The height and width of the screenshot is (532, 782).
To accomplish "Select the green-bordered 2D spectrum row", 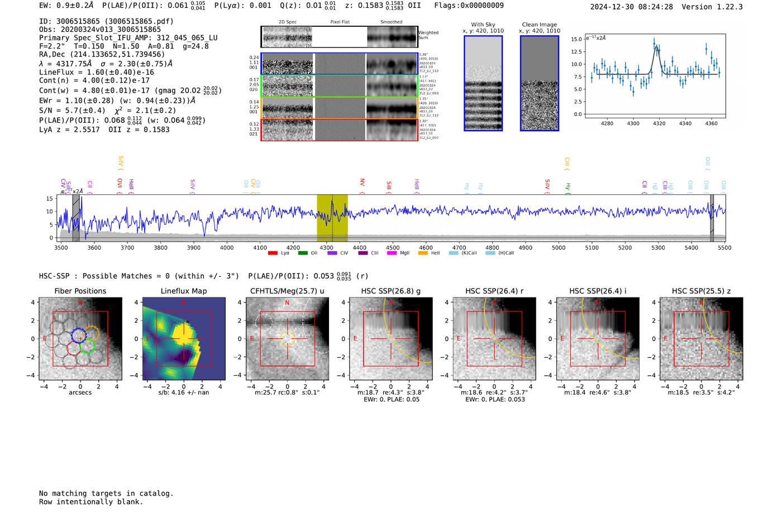I will click(339, 86).
